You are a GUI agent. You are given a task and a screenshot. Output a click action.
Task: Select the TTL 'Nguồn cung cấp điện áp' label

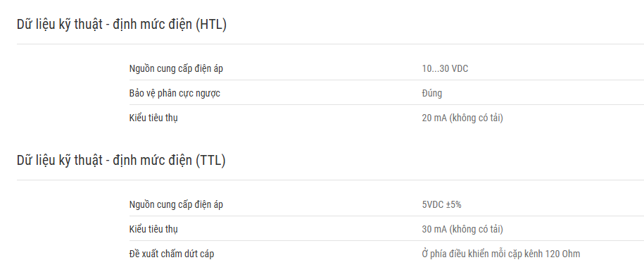coord(176,204)
